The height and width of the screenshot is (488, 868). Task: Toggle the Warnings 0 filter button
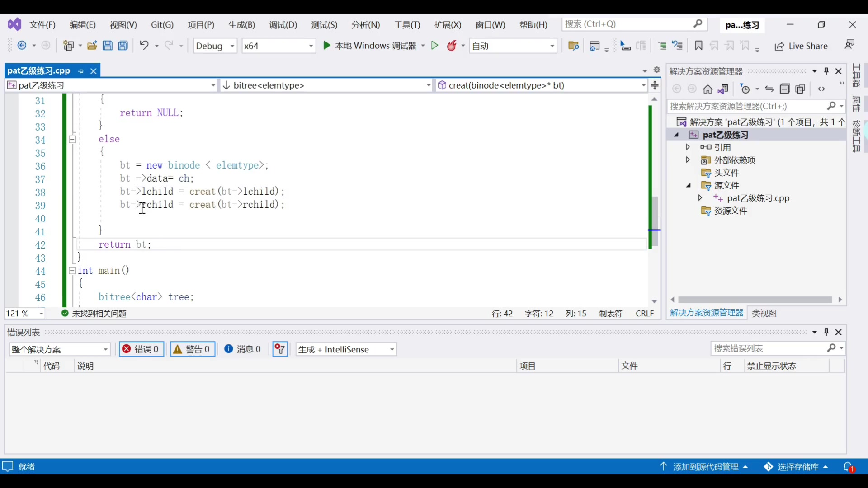point(193,349)
